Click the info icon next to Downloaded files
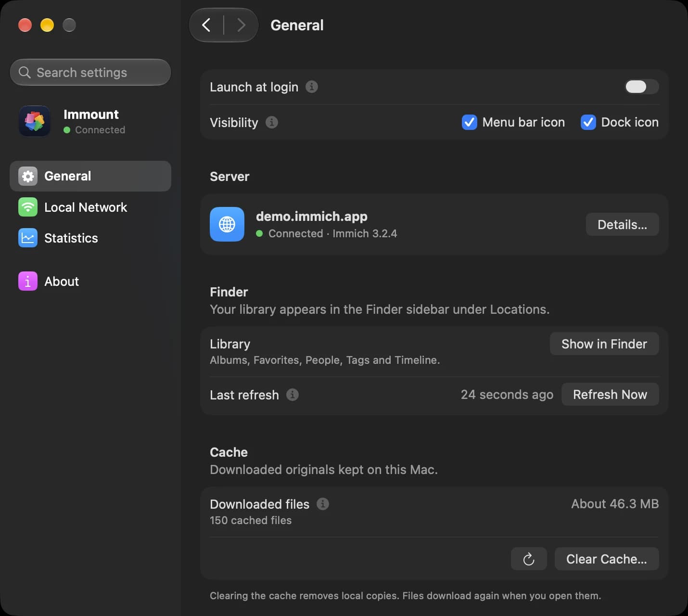This screenshot has height=616, width=688. click(323, 504)
